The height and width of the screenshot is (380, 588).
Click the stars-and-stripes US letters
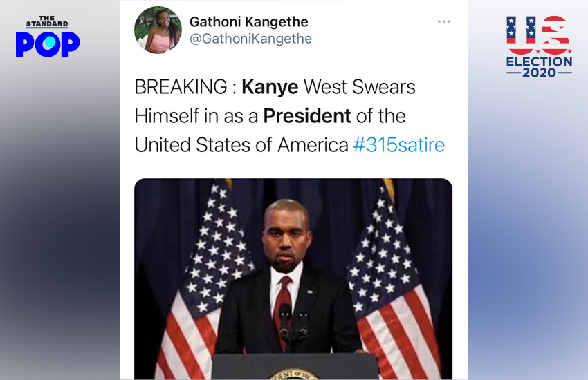(538, 35)
